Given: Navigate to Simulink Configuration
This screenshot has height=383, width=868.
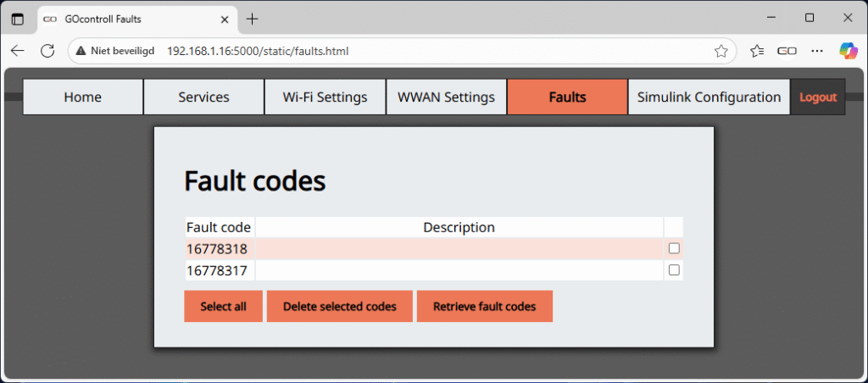Looking at the screenshot, I should click(x=709, y=97).
